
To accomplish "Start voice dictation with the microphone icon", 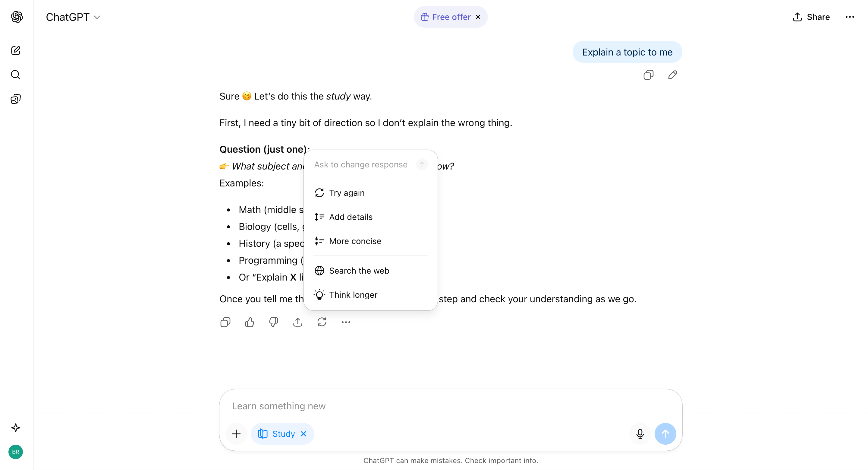I will [640, 433].
